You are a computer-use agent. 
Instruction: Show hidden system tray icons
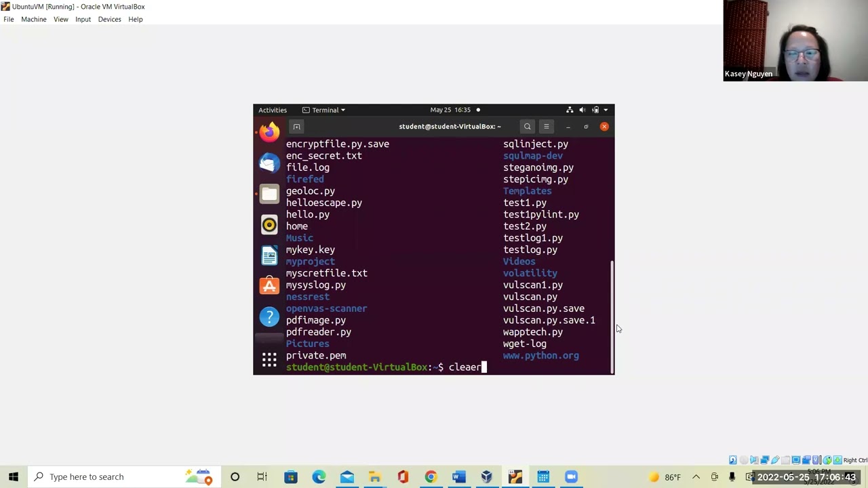pyautogui.click(x=697, y=476)
